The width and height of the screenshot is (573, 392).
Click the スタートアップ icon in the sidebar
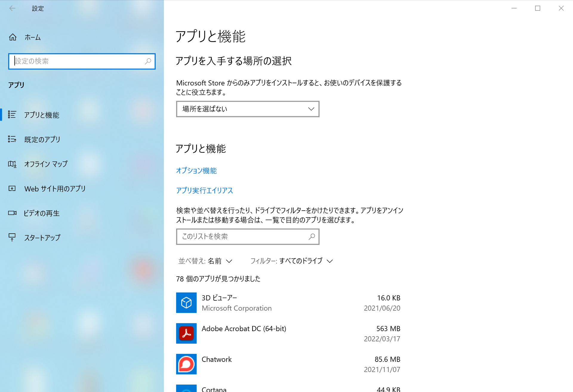click(x=12, y=237)
